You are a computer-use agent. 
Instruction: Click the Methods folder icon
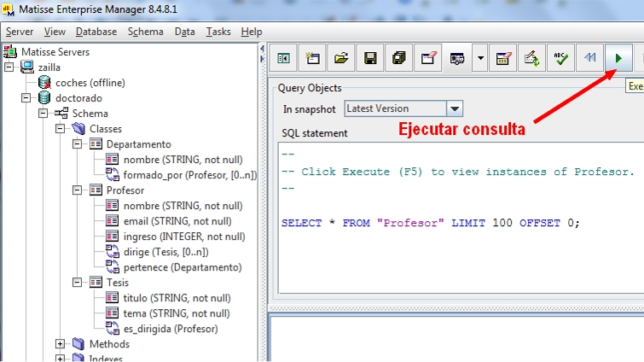[x=78, y=343]
